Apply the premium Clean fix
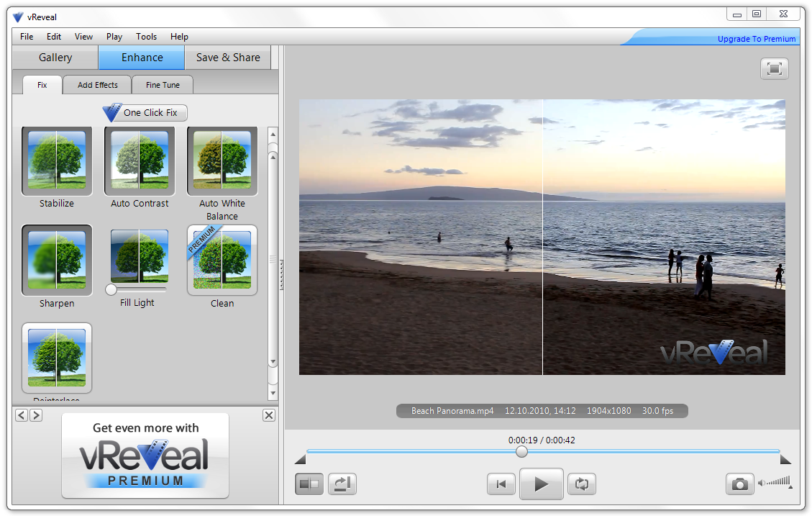 pyautogui.click(x=222, y=260)
